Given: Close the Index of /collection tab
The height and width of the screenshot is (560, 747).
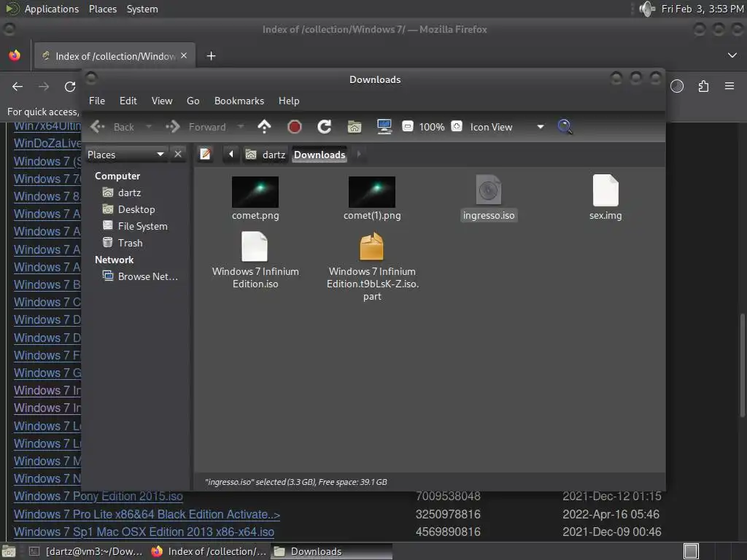Looking at the screenshot, I should pyautogui.click(x=184, y=55).
